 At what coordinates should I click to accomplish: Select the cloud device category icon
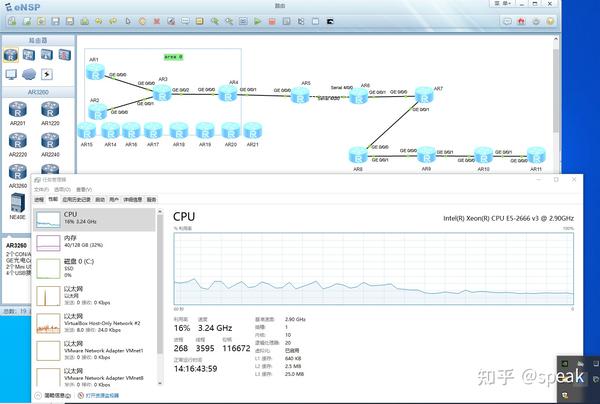click(x=29, y=74)
